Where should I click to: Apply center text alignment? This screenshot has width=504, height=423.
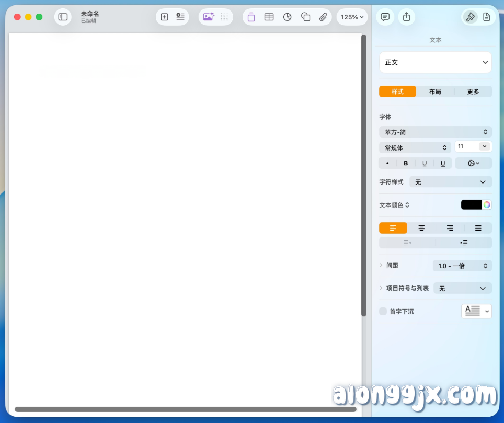(x=421, y=227)
